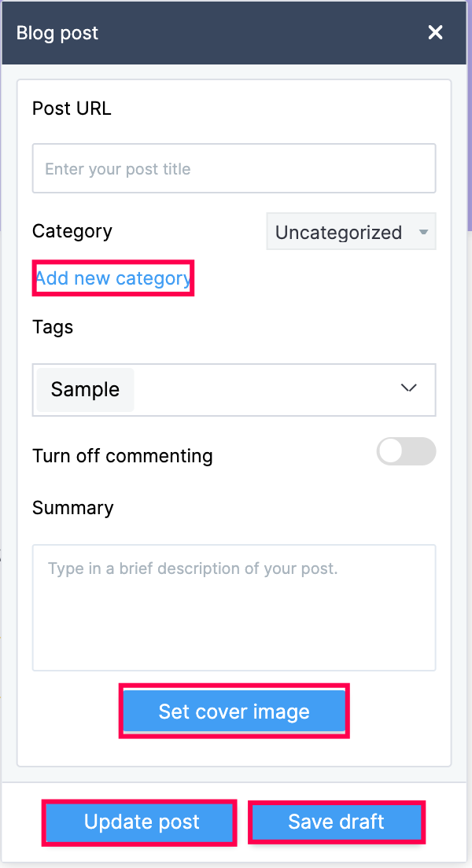This screenshot has width=472, height=868.
Task: Click the Add new category link
Action: pos(113,278)
